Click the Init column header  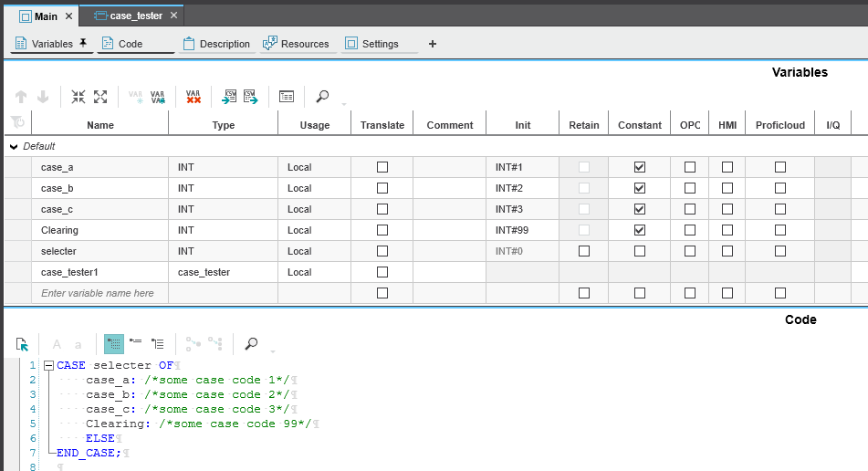pyautogui.click(x=523, y=125)
